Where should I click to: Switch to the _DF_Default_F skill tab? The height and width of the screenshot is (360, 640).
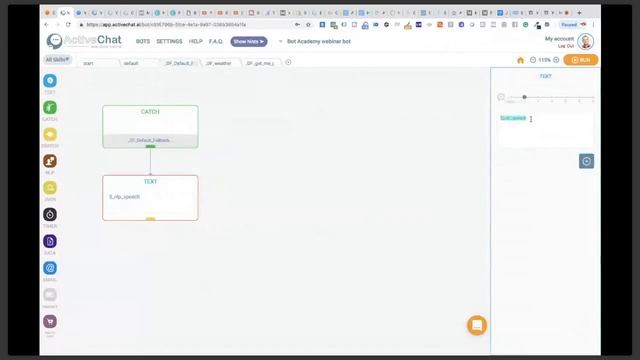[x=180, y=63]
